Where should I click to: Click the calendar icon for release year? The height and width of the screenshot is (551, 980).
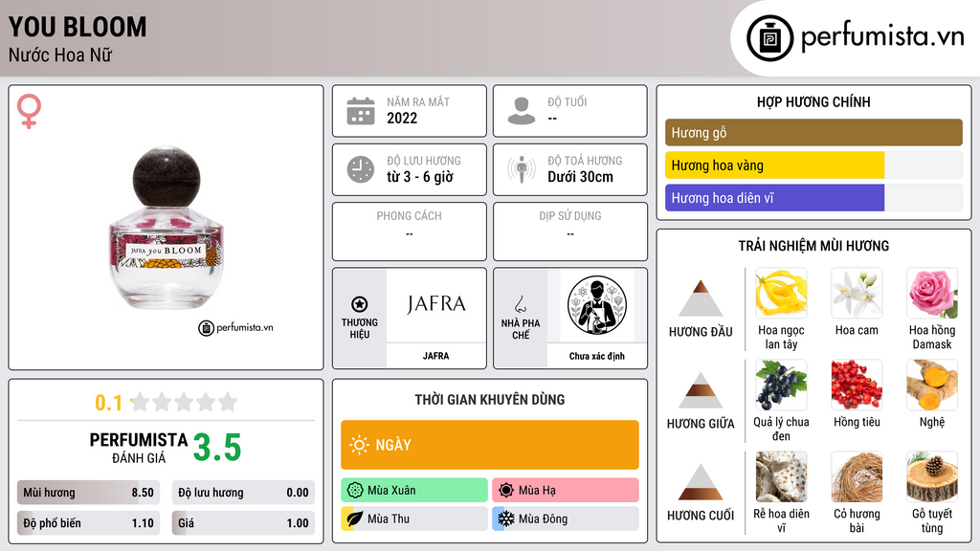(x=361, y=111)
